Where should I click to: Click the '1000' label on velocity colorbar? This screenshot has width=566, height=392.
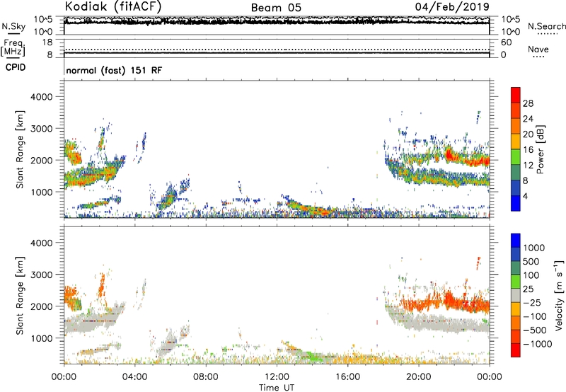[534, 248]
